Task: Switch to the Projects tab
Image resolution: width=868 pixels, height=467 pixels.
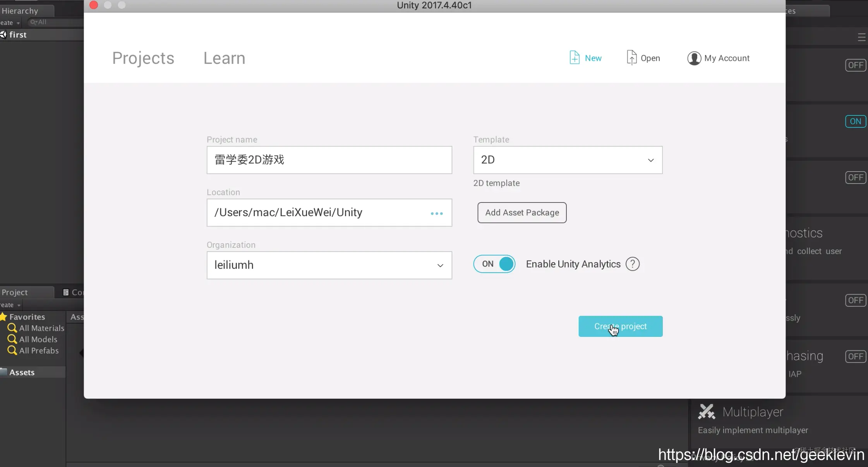Action: point(143,58)
